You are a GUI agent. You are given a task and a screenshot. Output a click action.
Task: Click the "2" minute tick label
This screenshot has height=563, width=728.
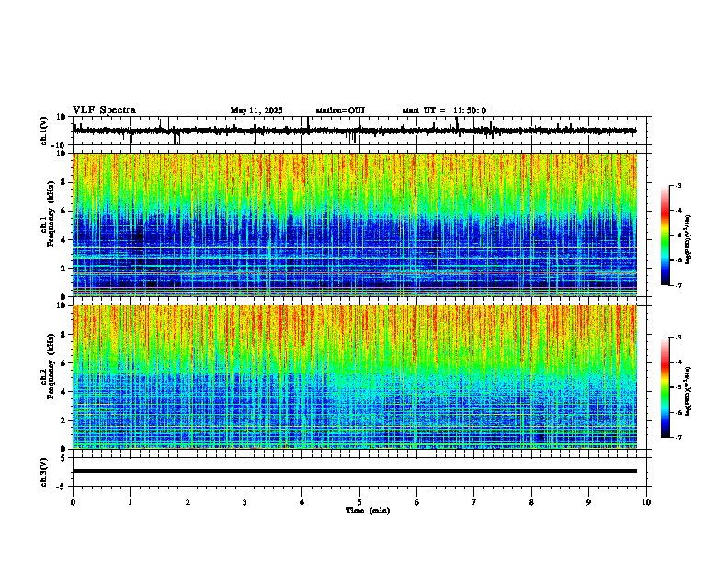click(188, 502)
